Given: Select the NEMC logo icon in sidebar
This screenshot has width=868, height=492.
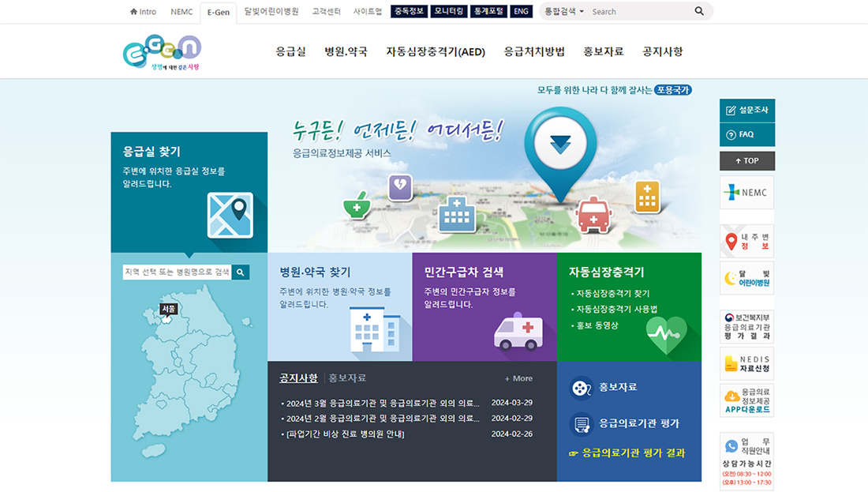Looking at the screenshot, I should pos(745,192).
